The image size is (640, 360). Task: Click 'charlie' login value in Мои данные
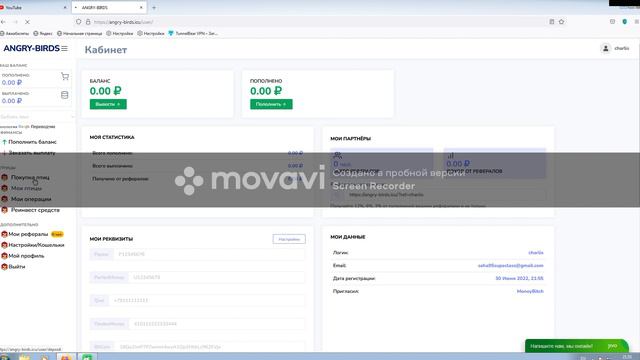tap(536, 253)
